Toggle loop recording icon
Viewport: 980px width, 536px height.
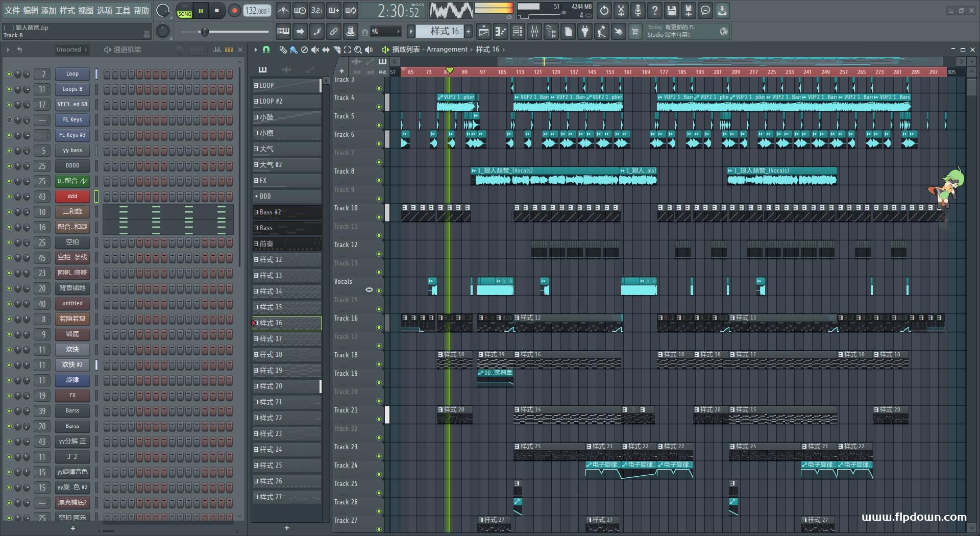click(351, 10)
